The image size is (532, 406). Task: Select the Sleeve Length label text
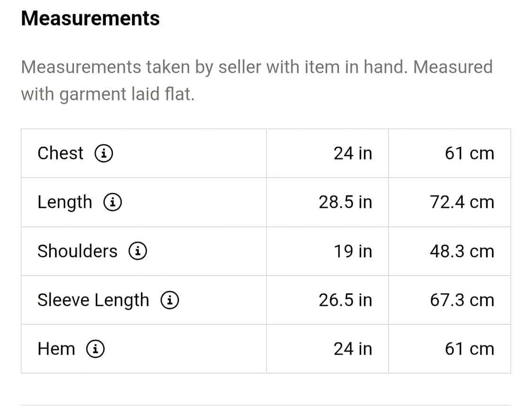click(x=93, y=300)
